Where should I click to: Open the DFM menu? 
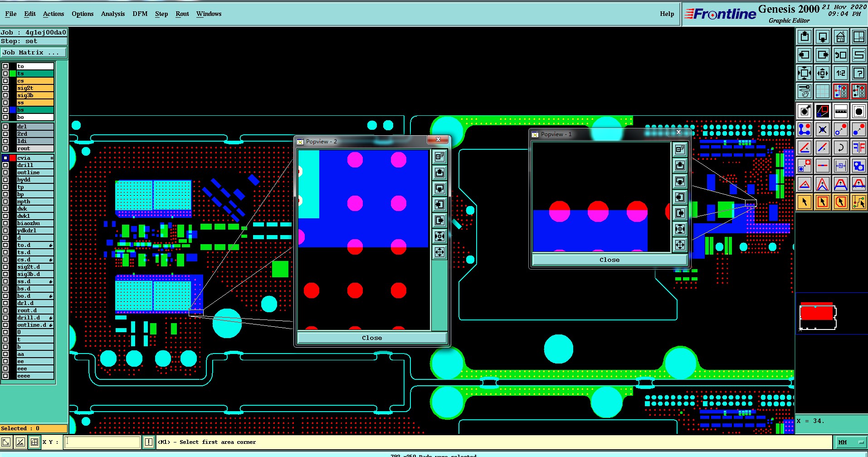[140, 14]
